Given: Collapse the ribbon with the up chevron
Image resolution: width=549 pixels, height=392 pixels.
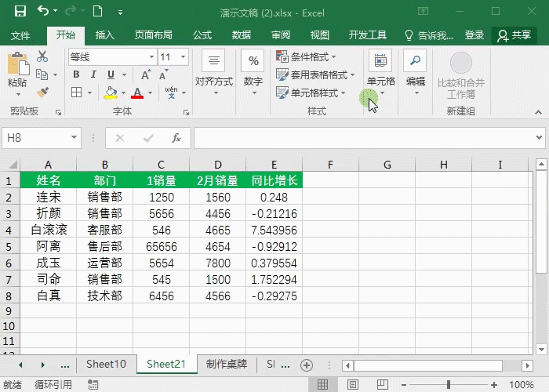Looking at the screenshot, I should tap(538, 112).
